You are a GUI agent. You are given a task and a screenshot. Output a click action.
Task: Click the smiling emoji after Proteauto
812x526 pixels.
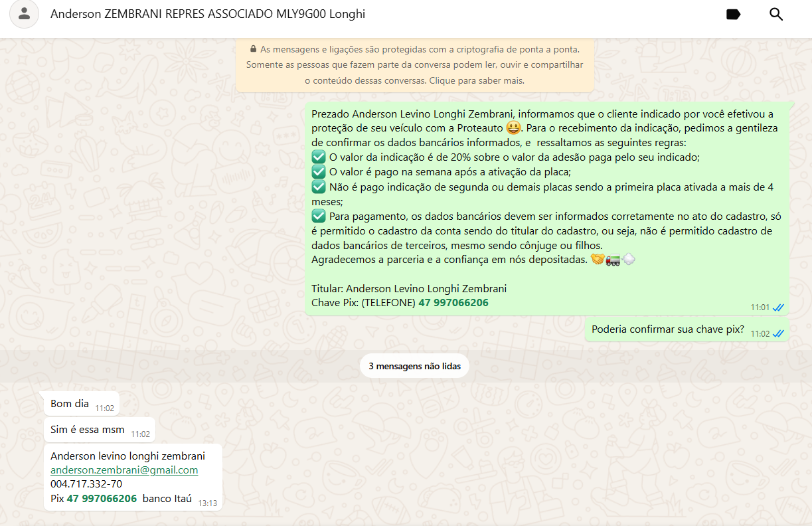point(513,128)
